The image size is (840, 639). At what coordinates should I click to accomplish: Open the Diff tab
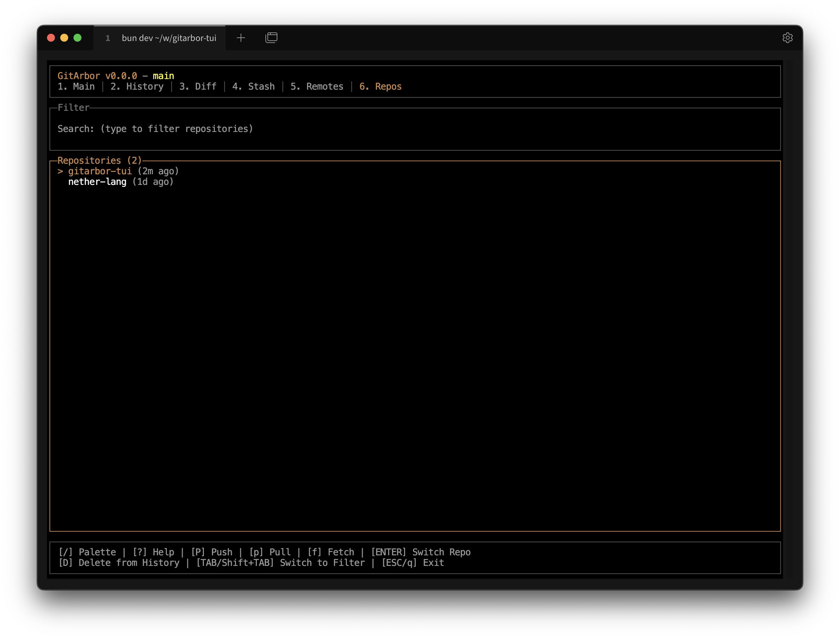pos(198,86)
